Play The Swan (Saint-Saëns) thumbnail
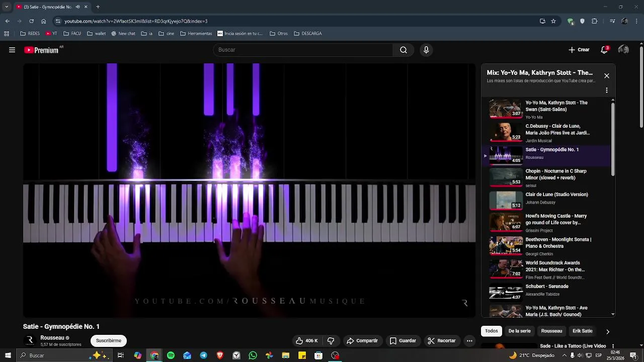Viewport: 644px width, 362px height. coord(506,108)
